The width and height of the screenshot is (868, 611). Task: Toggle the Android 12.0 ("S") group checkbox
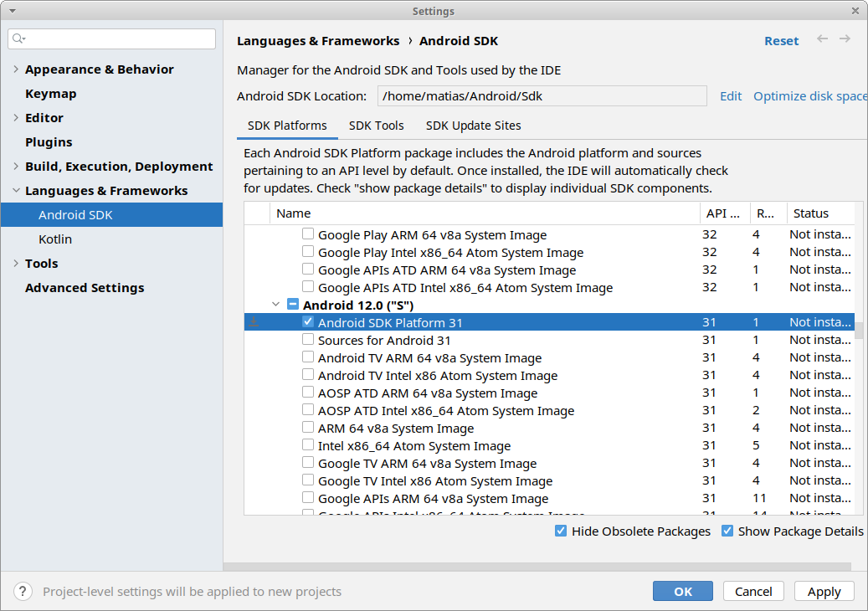tap(293, 305)
